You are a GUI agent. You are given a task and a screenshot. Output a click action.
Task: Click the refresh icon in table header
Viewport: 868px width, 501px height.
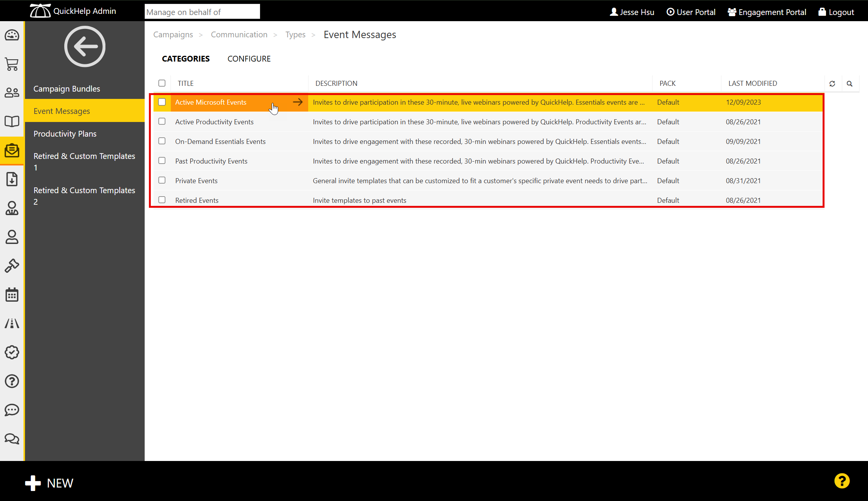coord(832,83)
